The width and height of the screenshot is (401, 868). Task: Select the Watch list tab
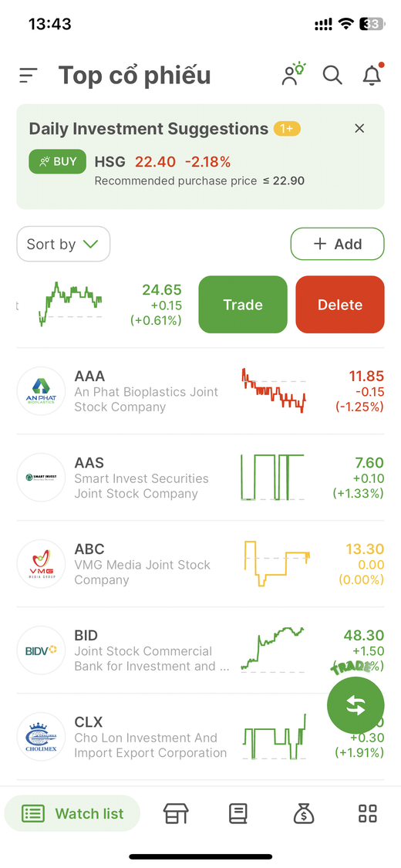click(72, 814)
